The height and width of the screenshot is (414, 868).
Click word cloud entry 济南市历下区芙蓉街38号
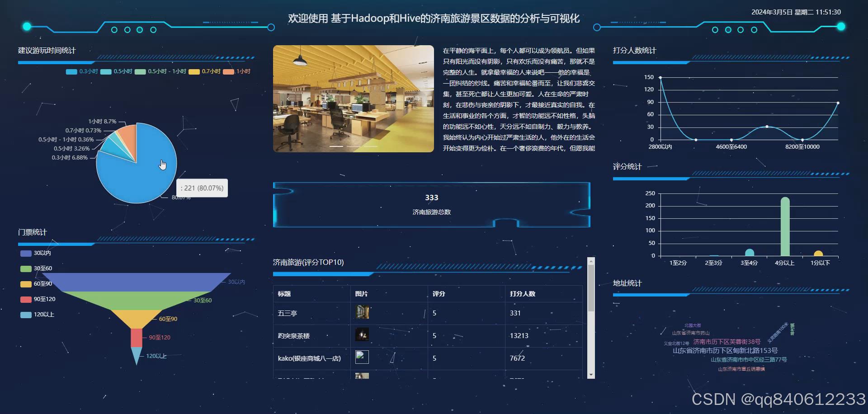tap(727, 342)
